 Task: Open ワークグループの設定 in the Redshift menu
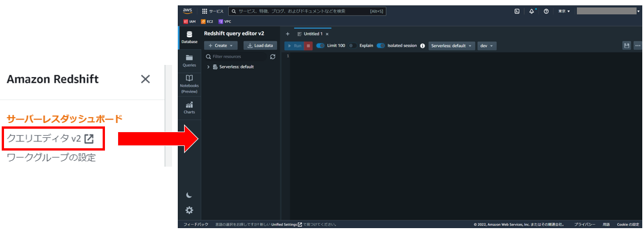point(52,157)
